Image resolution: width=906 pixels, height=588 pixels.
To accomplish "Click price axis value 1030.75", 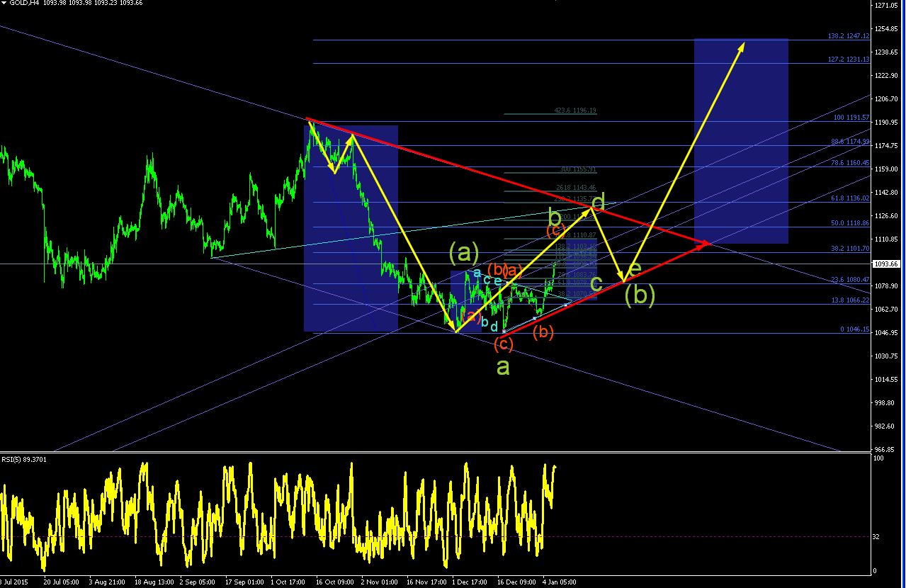I will (885, 356).
